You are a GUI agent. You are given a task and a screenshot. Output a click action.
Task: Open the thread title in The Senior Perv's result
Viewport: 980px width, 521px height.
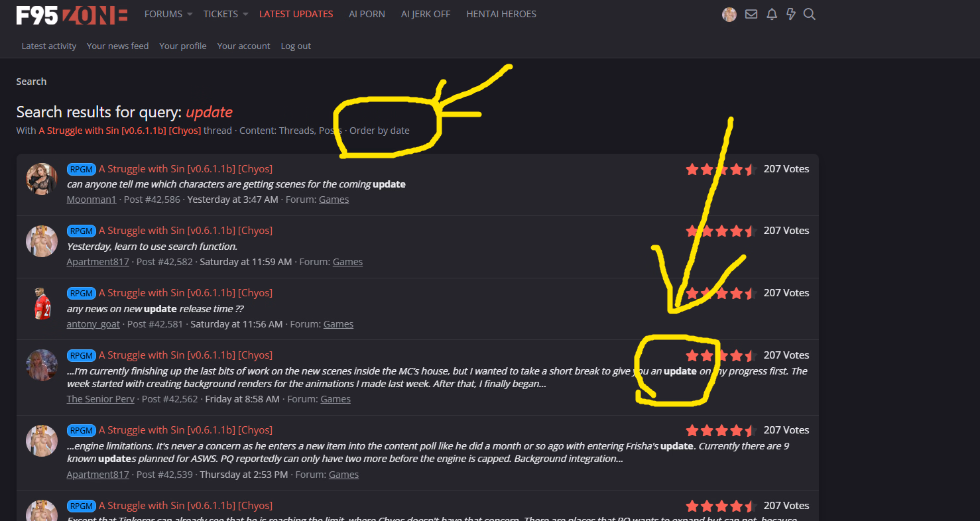click(186, 355)
